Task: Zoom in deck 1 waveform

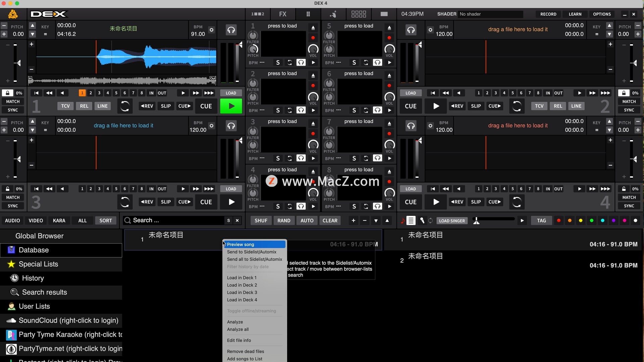Action: pos(31,44)
